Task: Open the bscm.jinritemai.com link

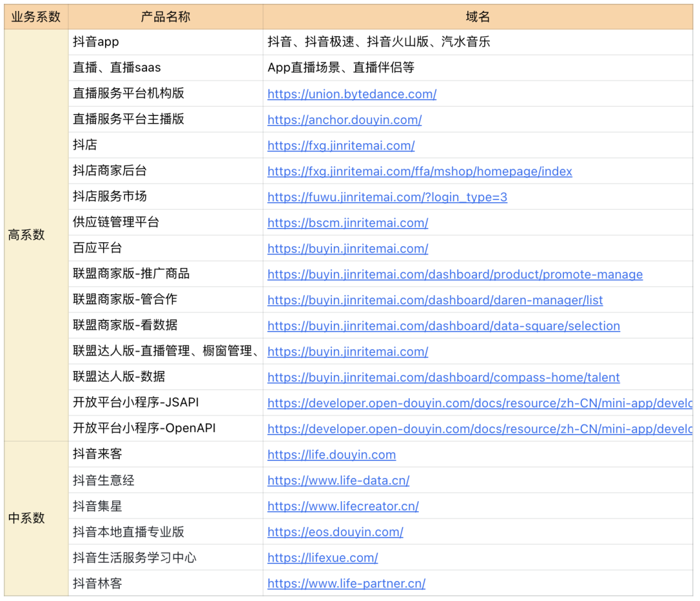Action: [x=348, y=223]
